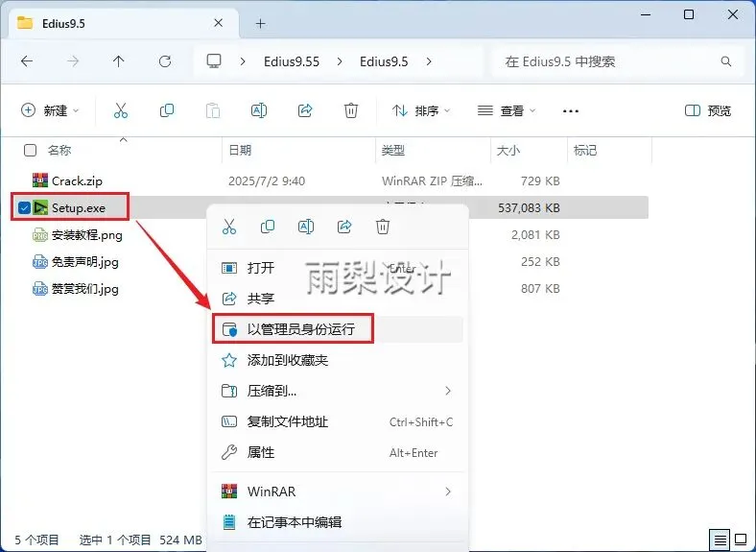The height and width of the screenshot is (552, 756).
Task: Click the This PC monitor icon in the address bar
Action: [x=214, y=61]
